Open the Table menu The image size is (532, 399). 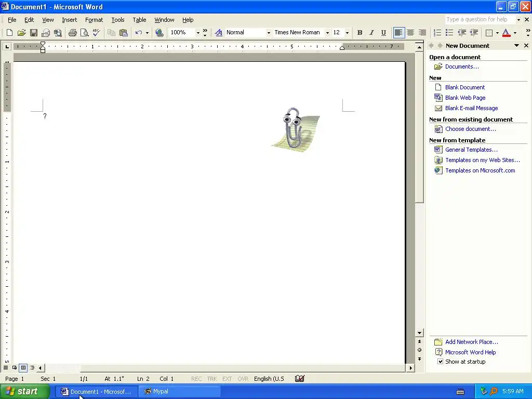click(139, 20)
